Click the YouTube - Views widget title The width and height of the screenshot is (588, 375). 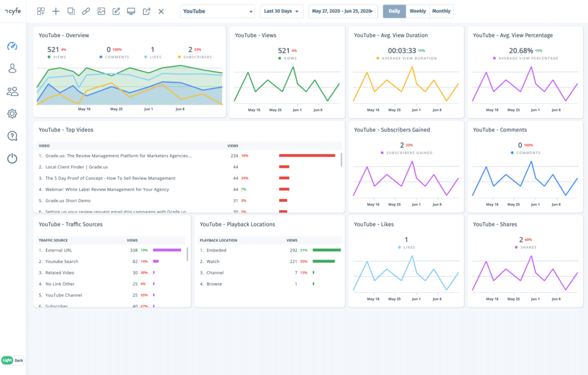click(x=256, y=35)
